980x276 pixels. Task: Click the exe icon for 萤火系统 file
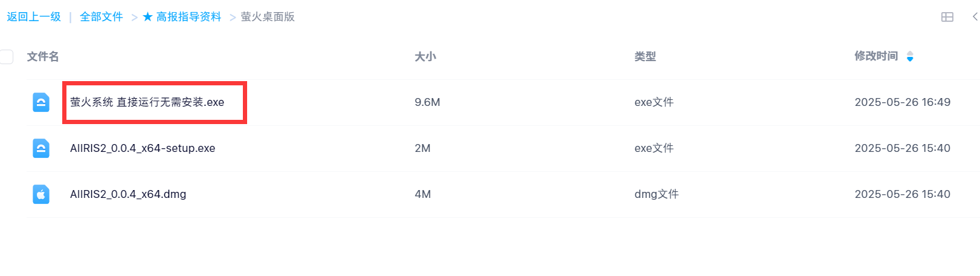(x=41, y=102)
